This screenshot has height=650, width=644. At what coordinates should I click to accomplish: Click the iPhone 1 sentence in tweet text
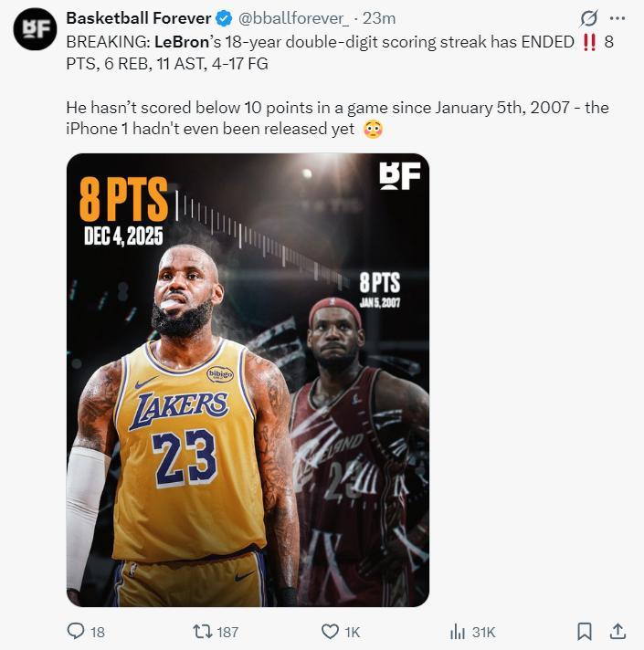[209, 129]
